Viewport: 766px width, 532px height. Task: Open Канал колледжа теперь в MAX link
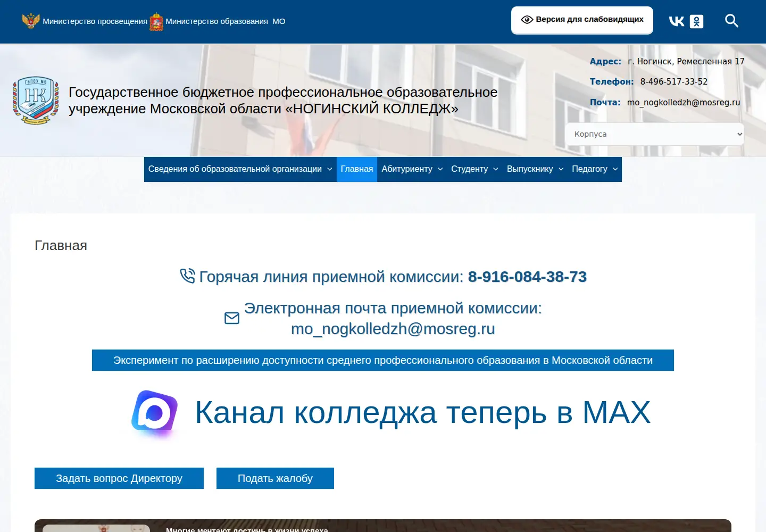coord(423,412)
